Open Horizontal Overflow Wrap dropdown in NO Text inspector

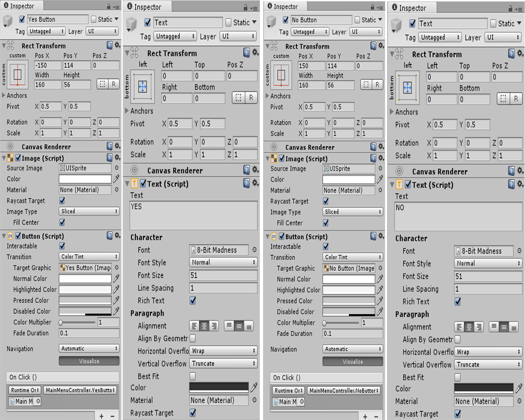488,352
